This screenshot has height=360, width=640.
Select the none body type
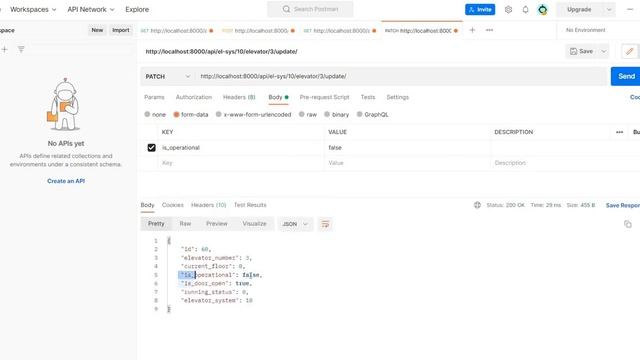click(x=147, y=114)
